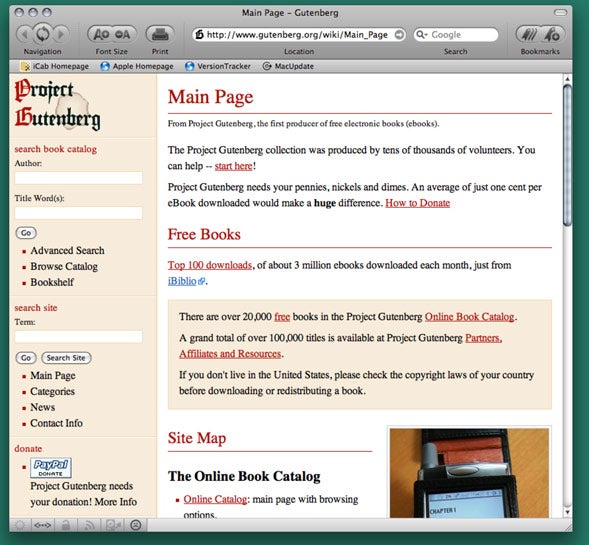This screenshot has height=545, width=589.
Task: Open the Apple Homepage bookmark
Action: pyautogui.click(x=137, y=66)
